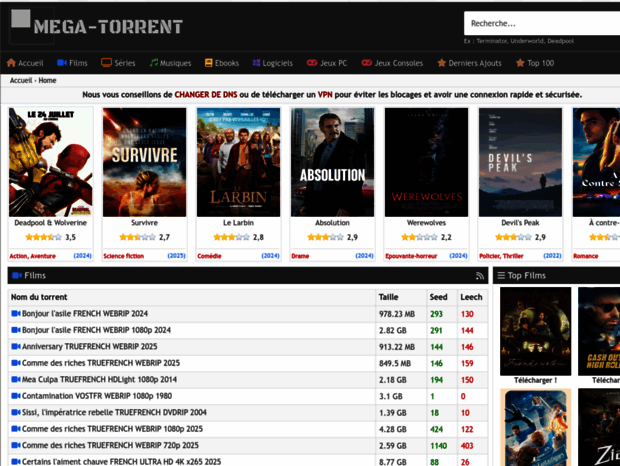Open Bonjour l'asile FRENCH WEBRIP 1080p 2024 torrent

(x=96, y=330)
